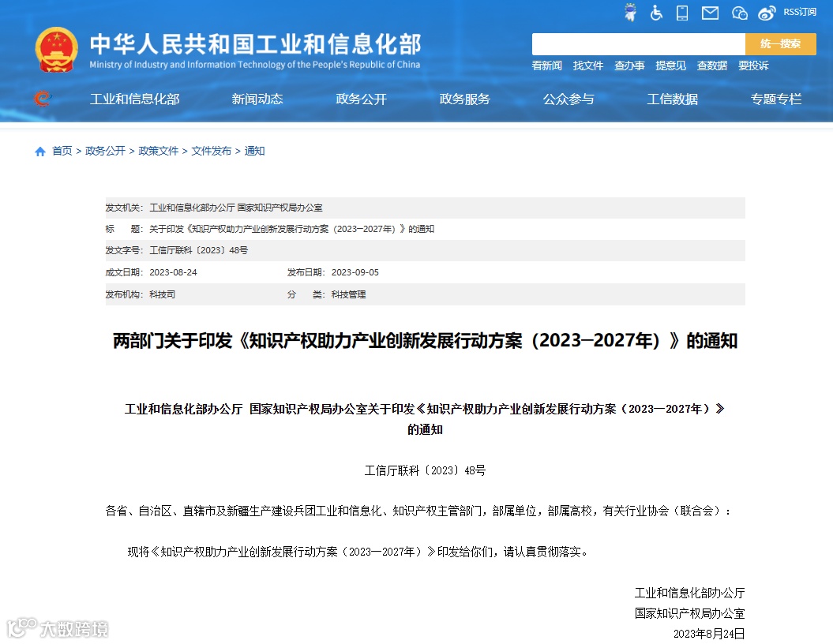Click the 分类 value 科技管理

point(348,294)
